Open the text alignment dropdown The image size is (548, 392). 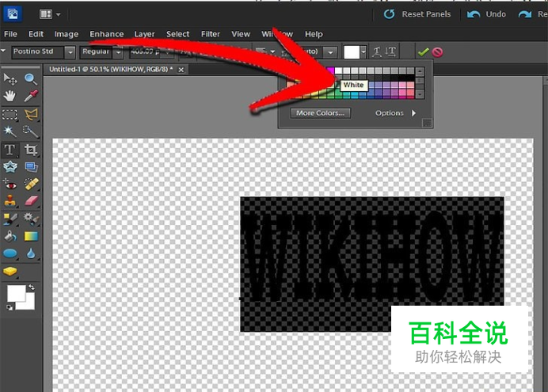pos(272,52)
